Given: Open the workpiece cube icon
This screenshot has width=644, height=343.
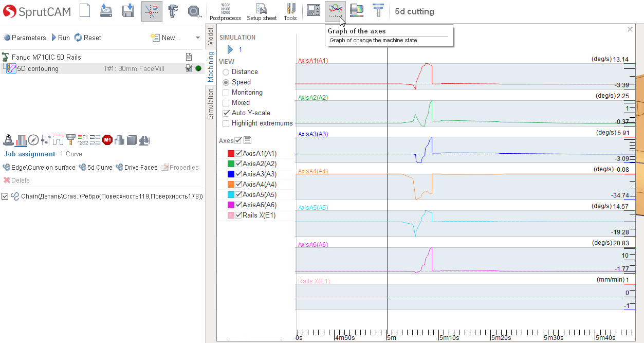Looking at the screenshot, I should 132,139.
